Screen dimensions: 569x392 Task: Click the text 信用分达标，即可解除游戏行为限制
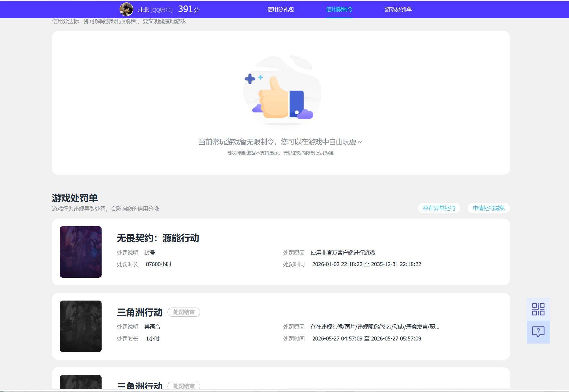[119, 21]
